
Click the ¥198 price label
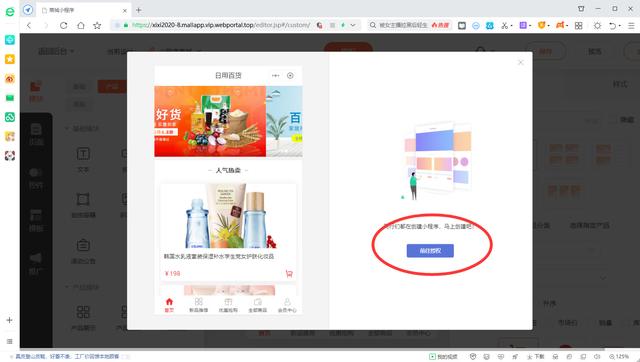click(x=172, y=273)
